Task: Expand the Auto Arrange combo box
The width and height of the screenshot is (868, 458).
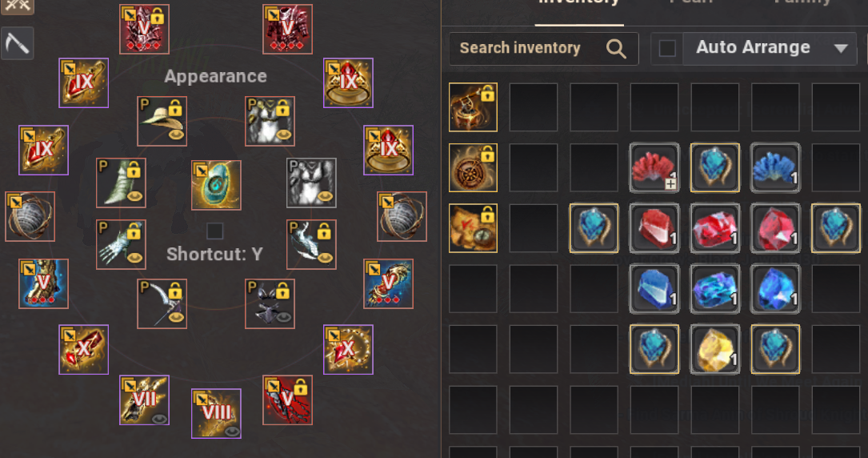Action: [770, 48]
